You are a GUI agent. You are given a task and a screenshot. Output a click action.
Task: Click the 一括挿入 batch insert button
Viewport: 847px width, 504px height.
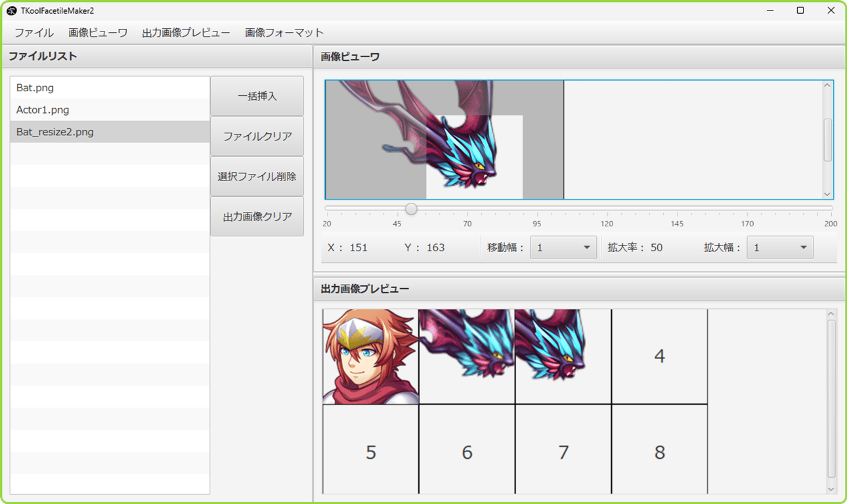[256, 96]
